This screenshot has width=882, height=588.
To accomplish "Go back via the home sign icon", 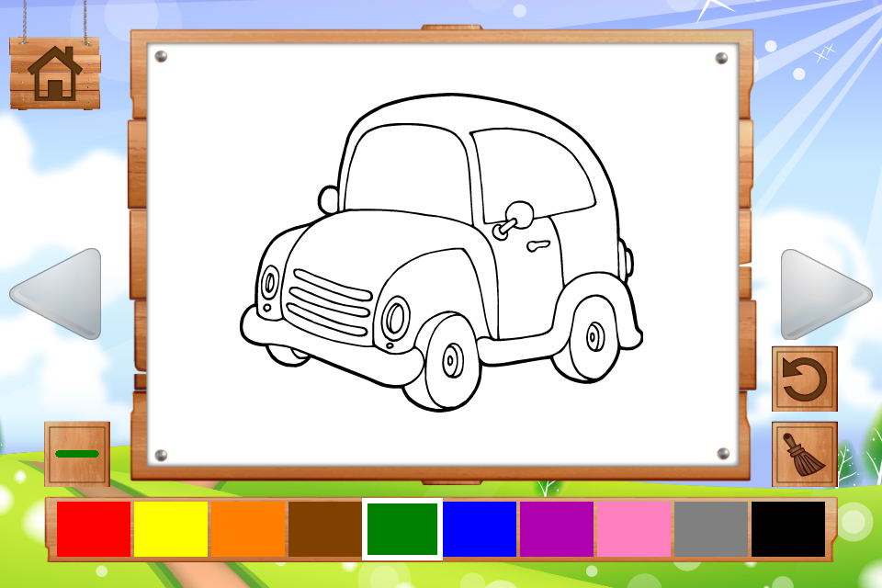I will tap(54, 73).
